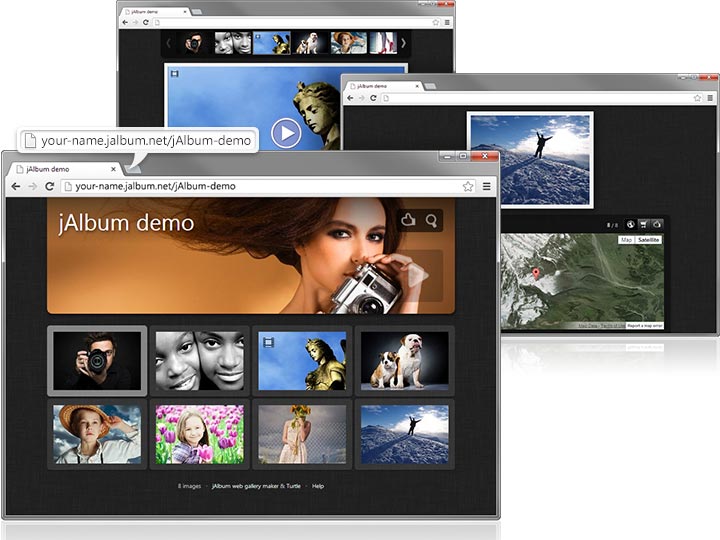720x540 pixels.
Task: Click the Help link in the footer
Action: pos(318,486)
